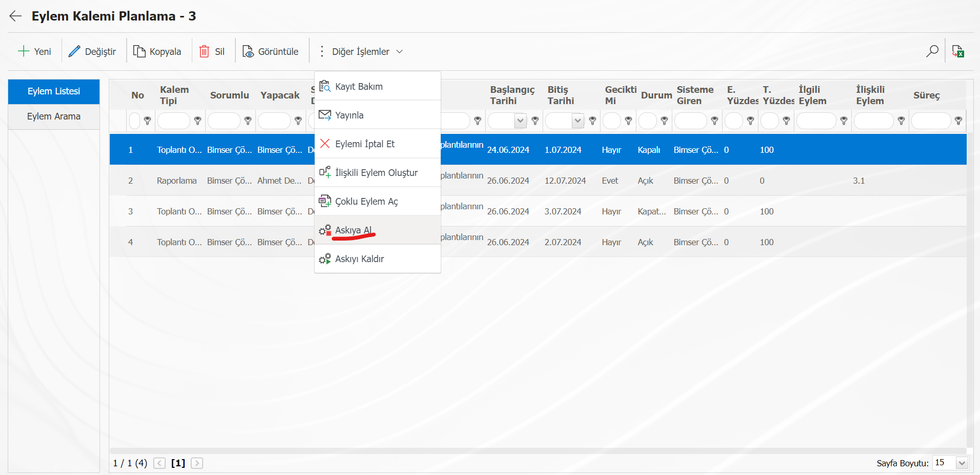Screen dimensions: 980x475
Task: Click the Evet cell in row 2
Action: coord(610,181)
